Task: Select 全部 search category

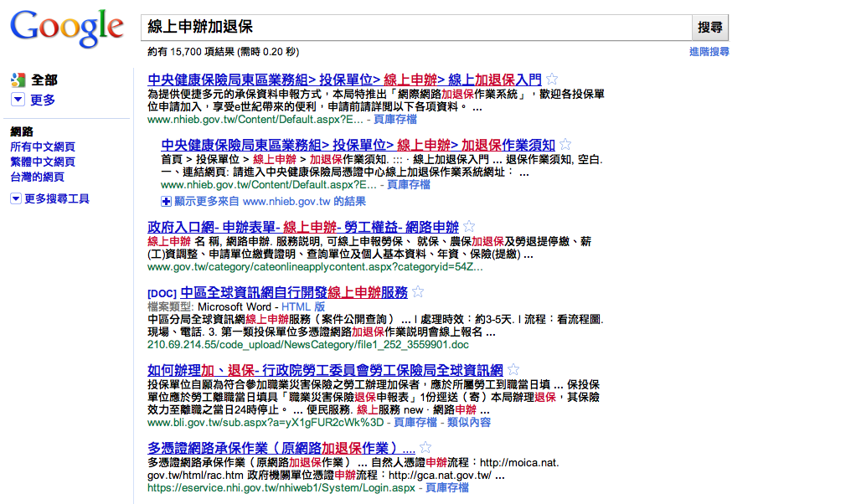Action: coord(44,80)
